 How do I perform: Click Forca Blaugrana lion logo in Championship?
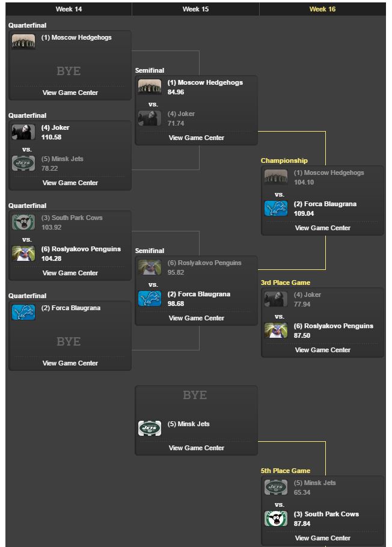coord(276,208)
